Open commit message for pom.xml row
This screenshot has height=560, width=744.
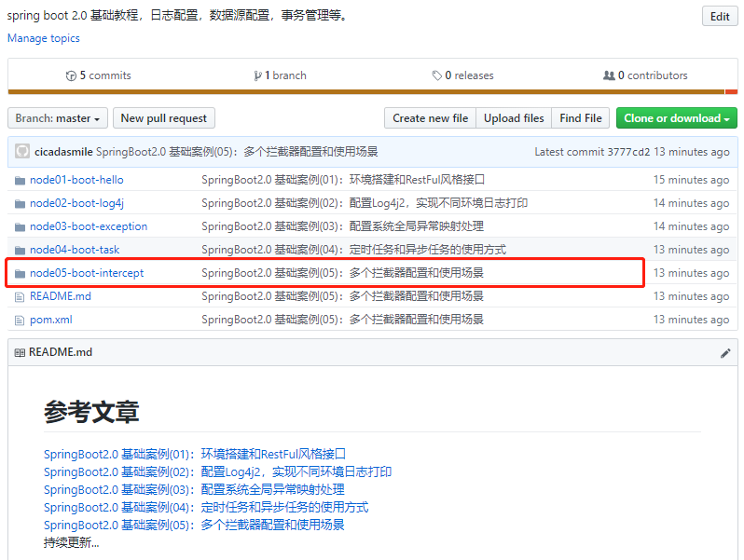tap(342, 319)
